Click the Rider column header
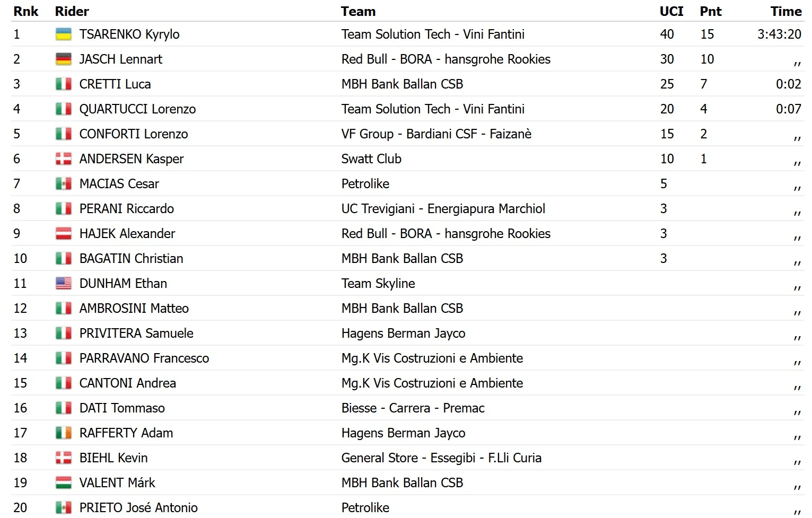The width and height of the screenshot is (812, 518). [x=72, y=11]
